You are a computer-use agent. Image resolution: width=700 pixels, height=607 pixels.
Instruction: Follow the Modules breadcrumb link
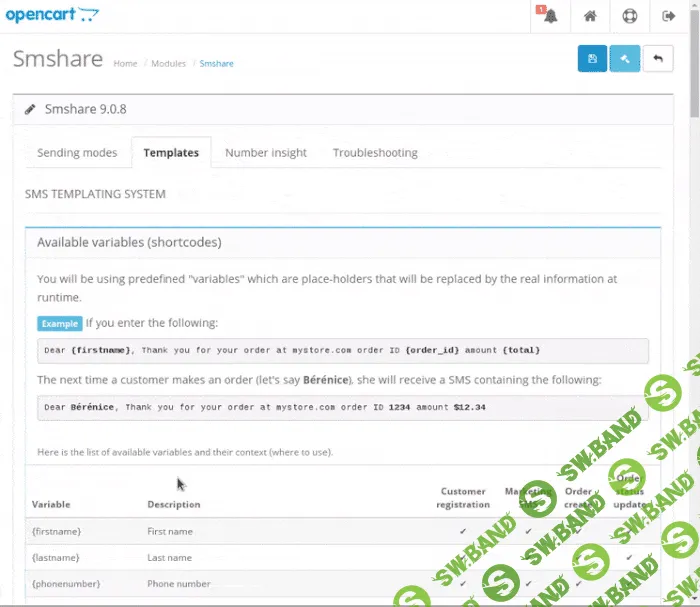pyautogui.click(x=168, y=63)
